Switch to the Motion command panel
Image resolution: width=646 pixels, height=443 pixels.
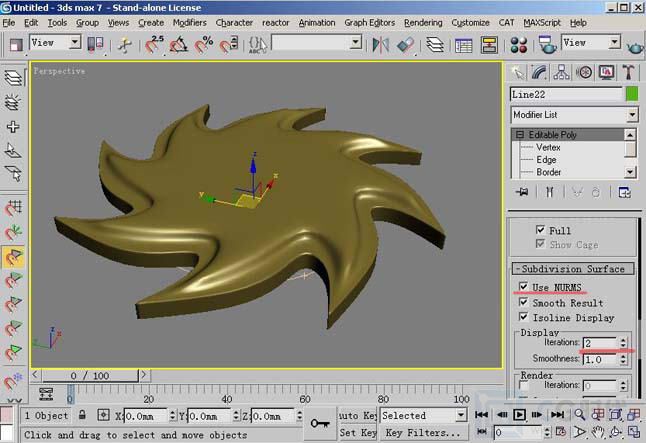pos(584,73)
